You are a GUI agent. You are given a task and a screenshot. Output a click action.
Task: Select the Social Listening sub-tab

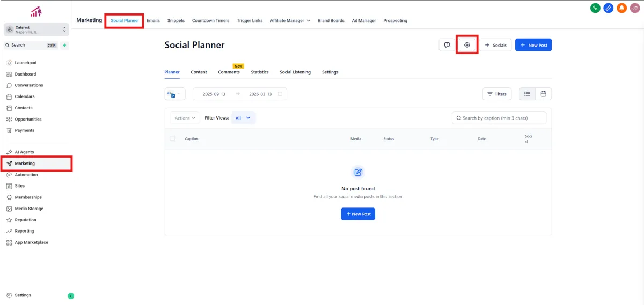[295, 72]
